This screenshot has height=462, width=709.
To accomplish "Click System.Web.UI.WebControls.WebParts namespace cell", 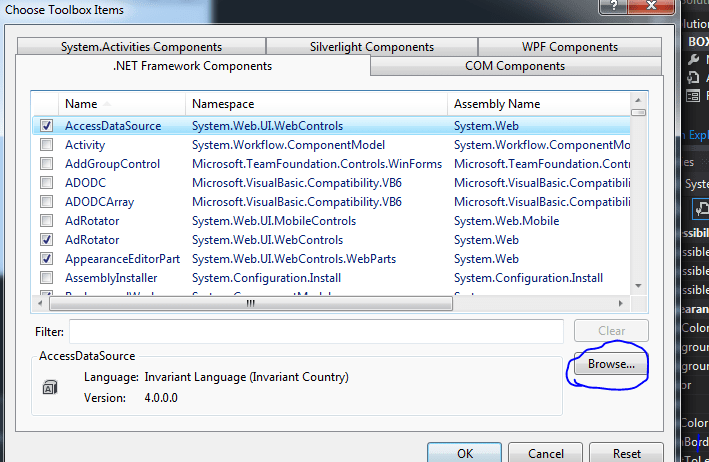I will point(293,259).
